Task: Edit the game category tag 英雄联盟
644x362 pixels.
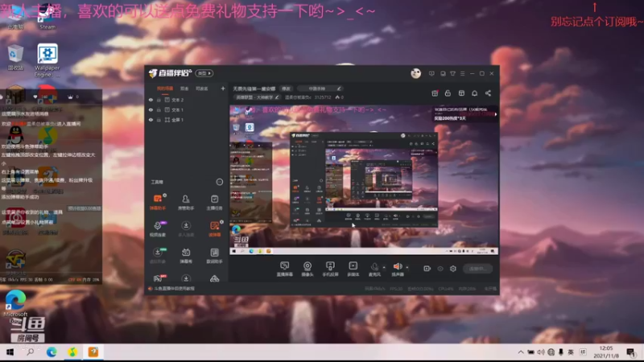Action: pyautogui.click(x=257, y=97)
